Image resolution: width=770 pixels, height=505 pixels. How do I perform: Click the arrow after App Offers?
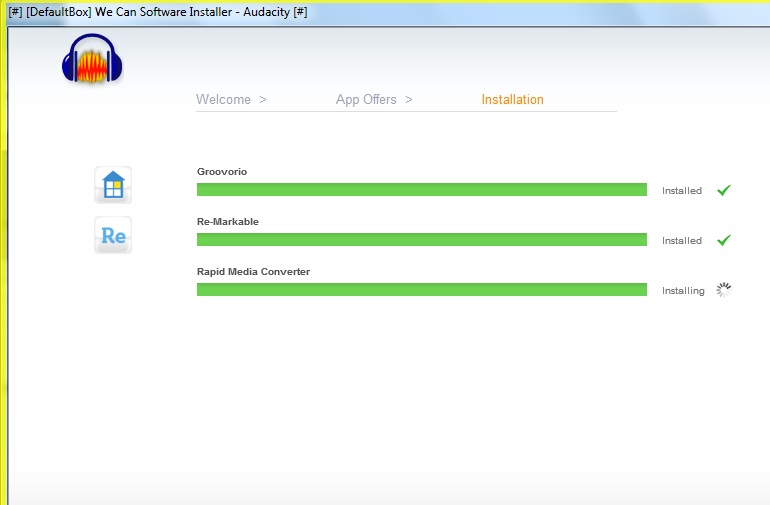tap(409, 100)
